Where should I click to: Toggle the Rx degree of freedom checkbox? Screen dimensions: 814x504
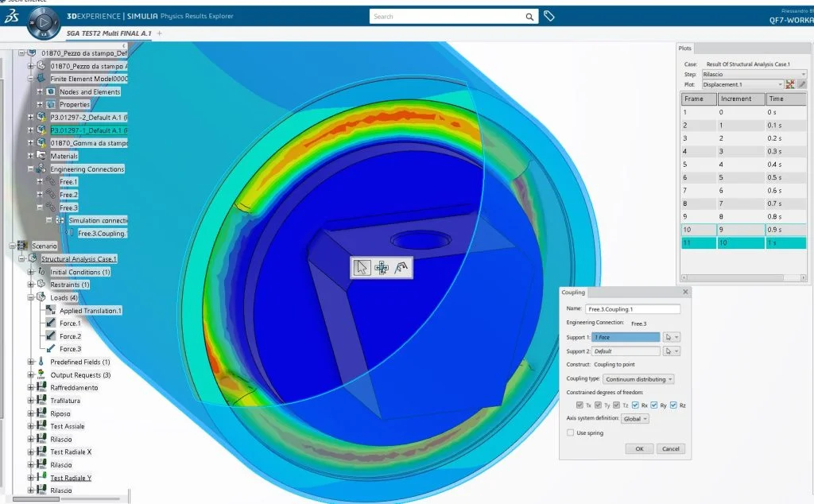click(x=634, y=405)
